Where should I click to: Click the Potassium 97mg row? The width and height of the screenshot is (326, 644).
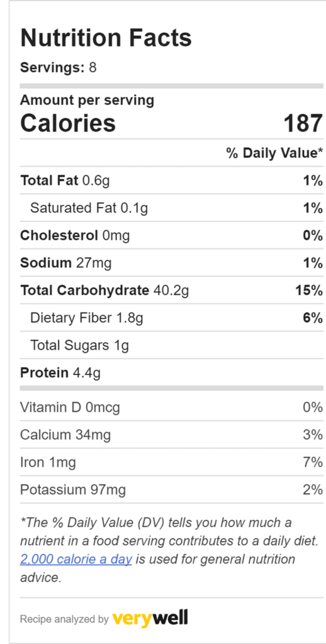[171, 489]
